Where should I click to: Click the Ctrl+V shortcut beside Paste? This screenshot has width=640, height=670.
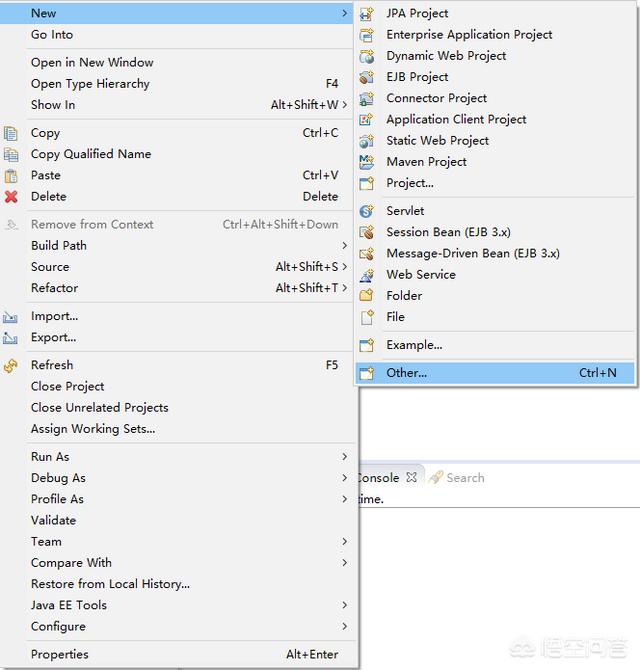[320, 176]
